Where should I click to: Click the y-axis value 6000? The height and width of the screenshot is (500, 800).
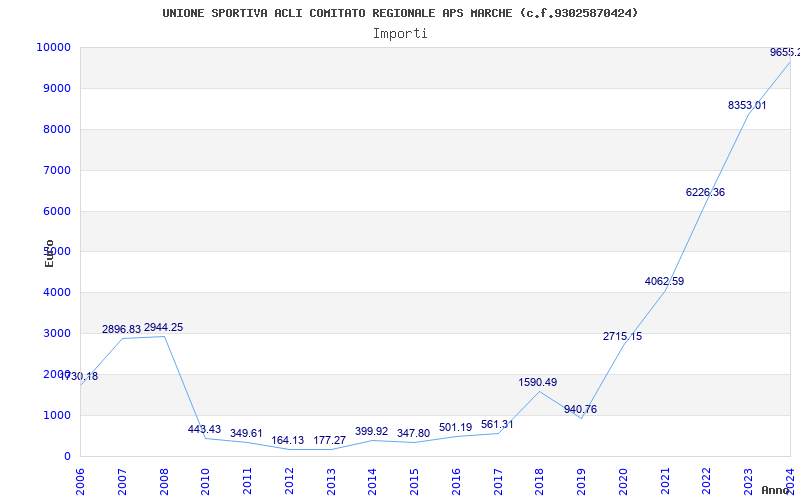pyautogui.click(x=56, y=211)
